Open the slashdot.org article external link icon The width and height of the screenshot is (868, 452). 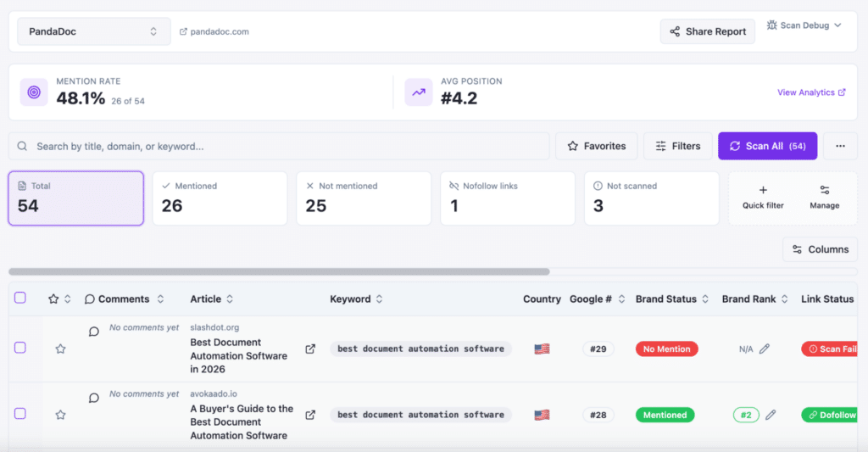[x=310, y=349]
